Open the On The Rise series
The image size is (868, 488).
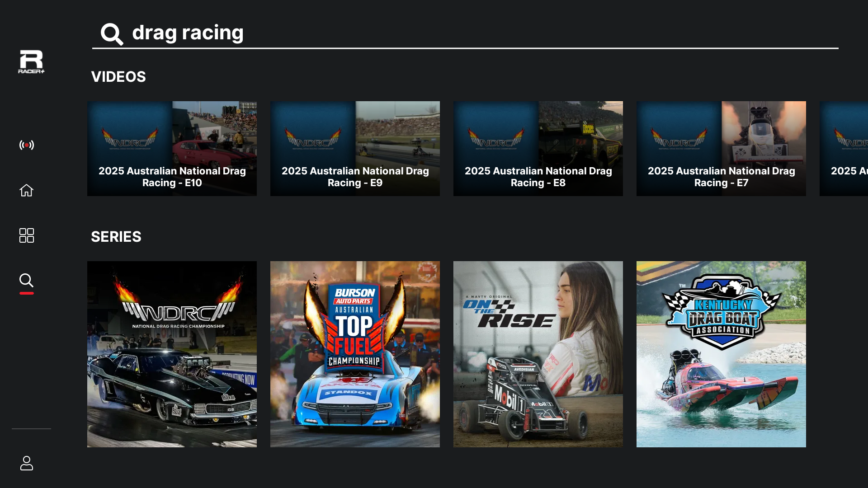click(538, 354)
